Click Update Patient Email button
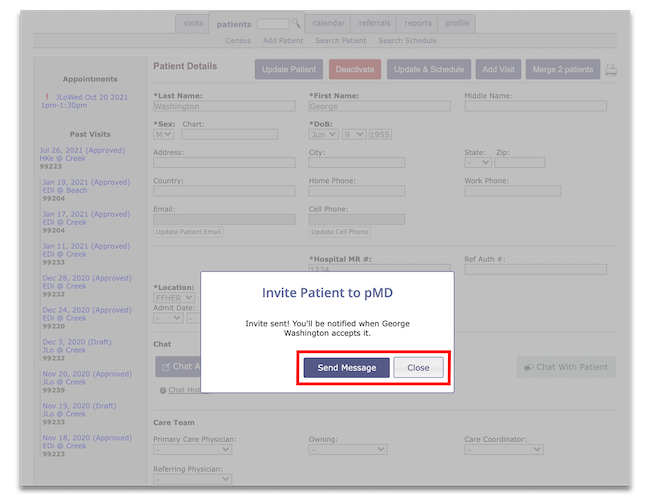 pos(188,232)
